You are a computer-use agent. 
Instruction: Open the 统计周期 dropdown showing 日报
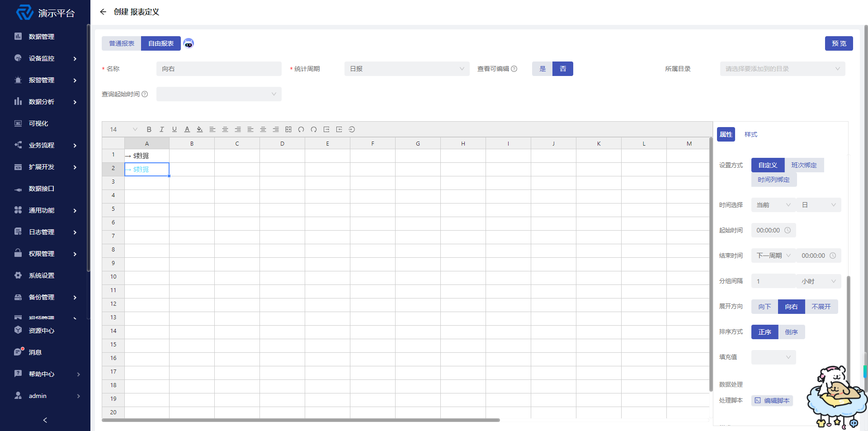[406, 69]
